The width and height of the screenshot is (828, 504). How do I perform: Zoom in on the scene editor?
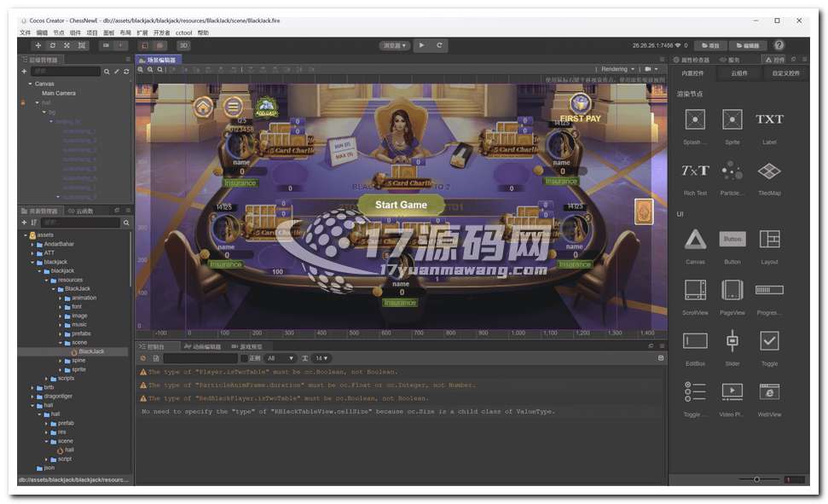tap(141, 69)
